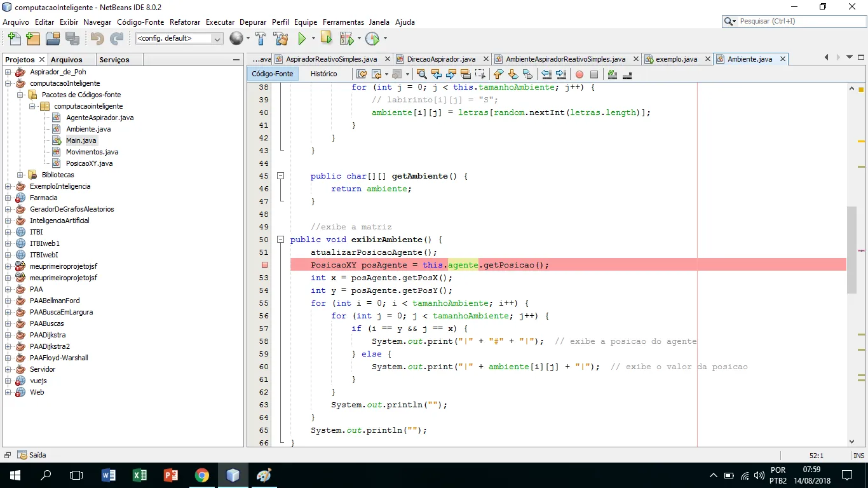Viewport: 868px width, 488px height.
Task: Switch to Histórico editor view
Action: coord(323,74)
